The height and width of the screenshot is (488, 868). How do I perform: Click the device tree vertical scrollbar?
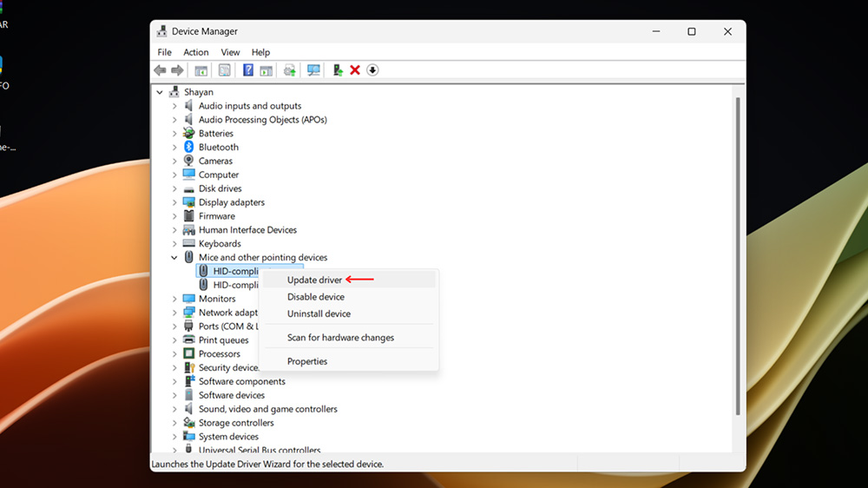point(737,256)
